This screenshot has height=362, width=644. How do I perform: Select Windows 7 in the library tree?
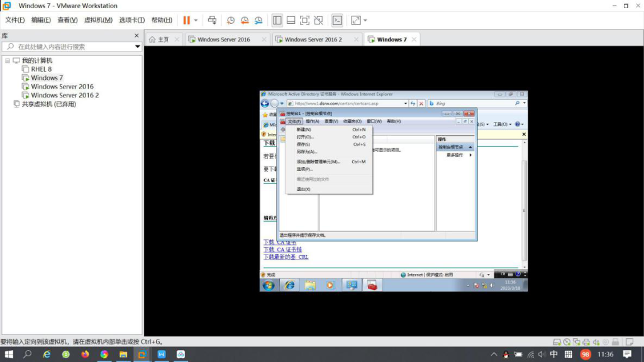pyautogui.click(x=47, y=77)
